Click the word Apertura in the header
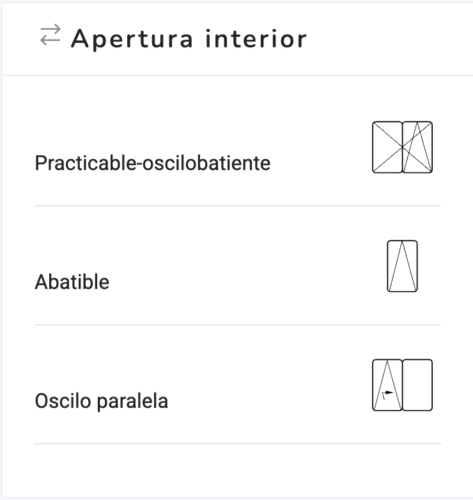Viewport: 473px width, 500px height. coord(132,39)
